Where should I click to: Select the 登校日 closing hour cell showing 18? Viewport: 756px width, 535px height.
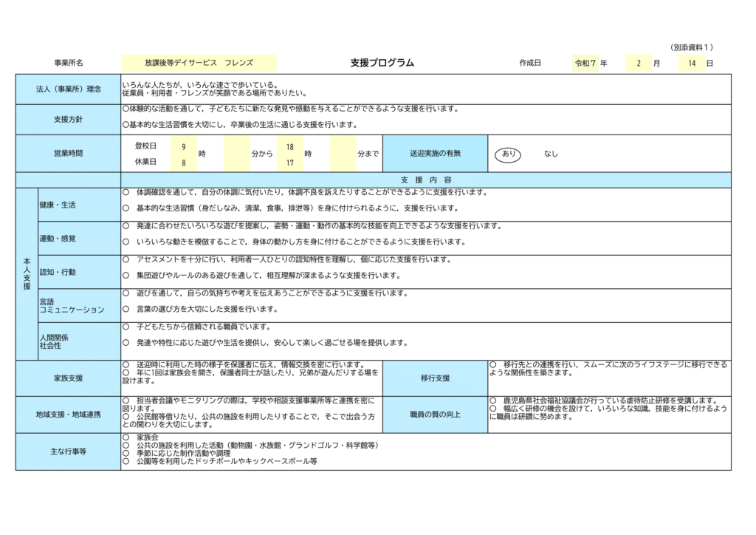coord(290,147)
